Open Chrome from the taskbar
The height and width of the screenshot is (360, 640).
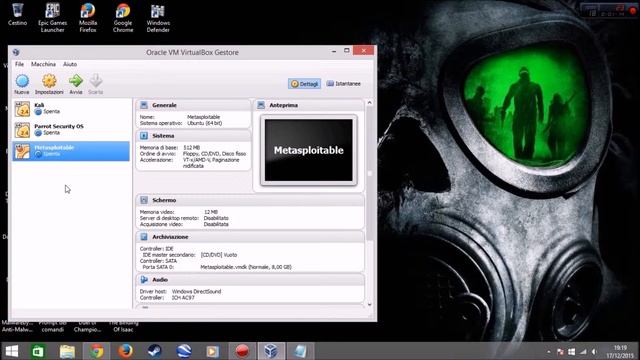click(x=97, y=351)
